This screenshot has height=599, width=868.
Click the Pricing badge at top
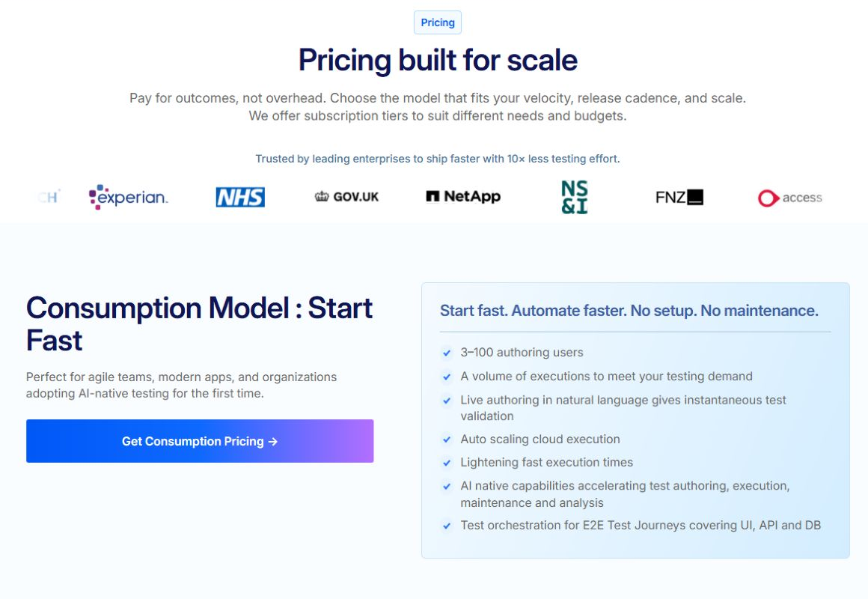point(437,22)
